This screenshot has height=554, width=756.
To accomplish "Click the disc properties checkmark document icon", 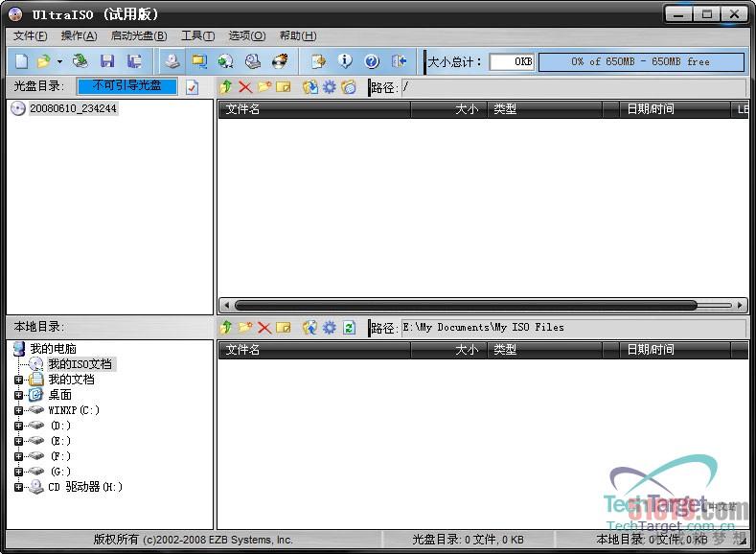I will pyautogui.click(x=192, y=87).
